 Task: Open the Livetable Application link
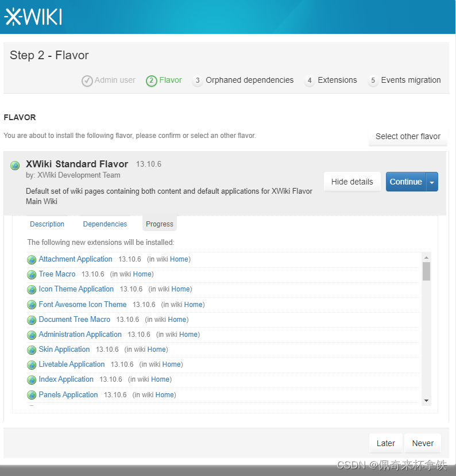(72, 364)
